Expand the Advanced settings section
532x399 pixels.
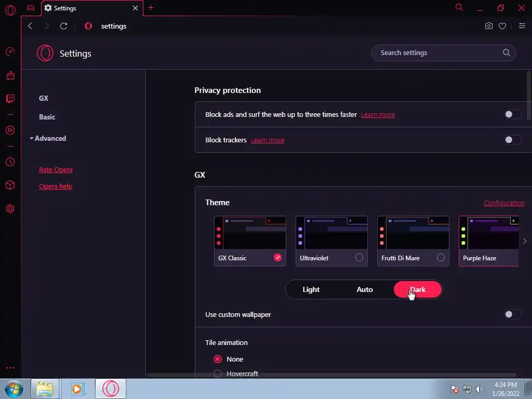48,138
